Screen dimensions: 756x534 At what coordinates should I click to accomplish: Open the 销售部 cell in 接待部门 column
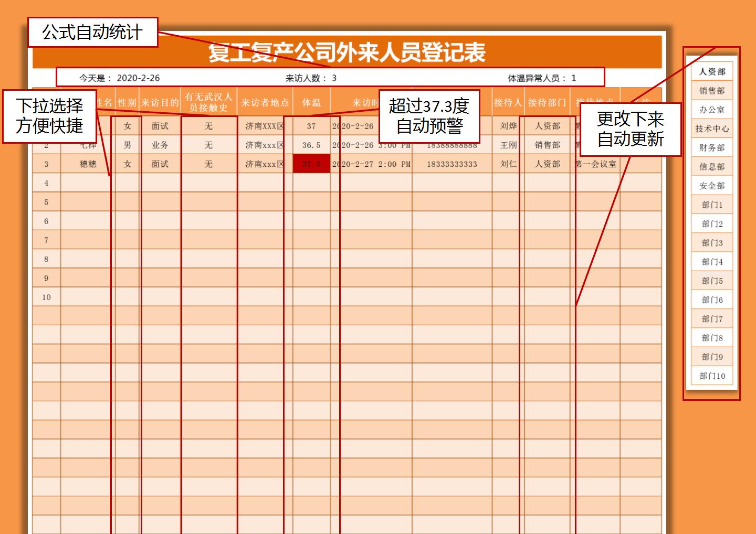point(547,145)
